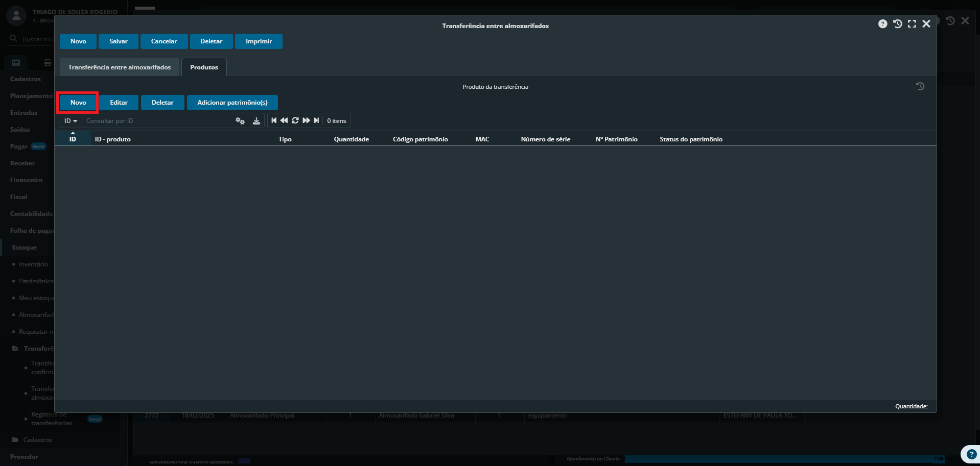Click the download/export icon in the search bar
Viewport: 980px width, 466px height.
coord(256,121)
